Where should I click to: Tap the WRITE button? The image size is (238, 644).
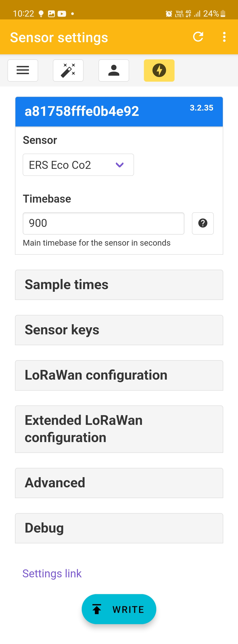tap(119, 609)
